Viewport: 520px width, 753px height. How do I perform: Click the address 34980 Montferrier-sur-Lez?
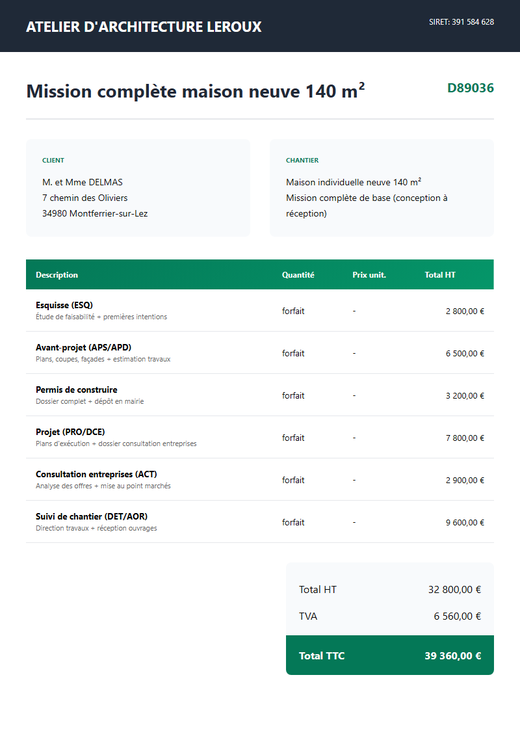click(95, 213)
